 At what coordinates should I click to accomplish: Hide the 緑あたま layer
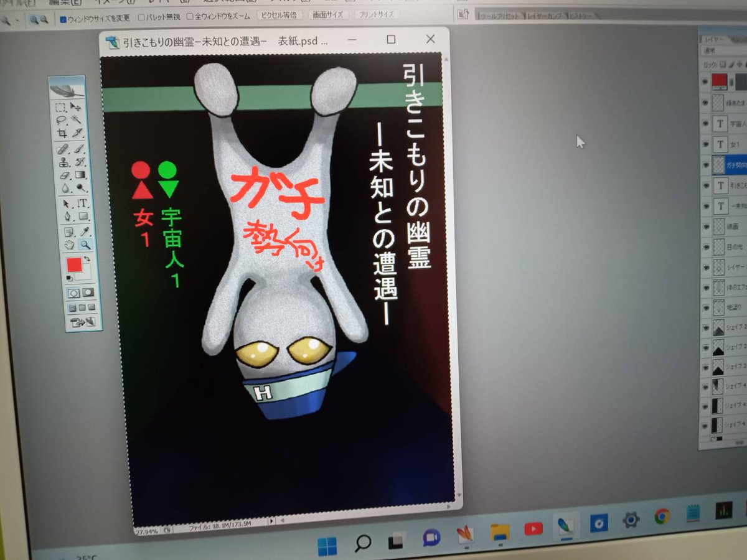coord(705,102)
